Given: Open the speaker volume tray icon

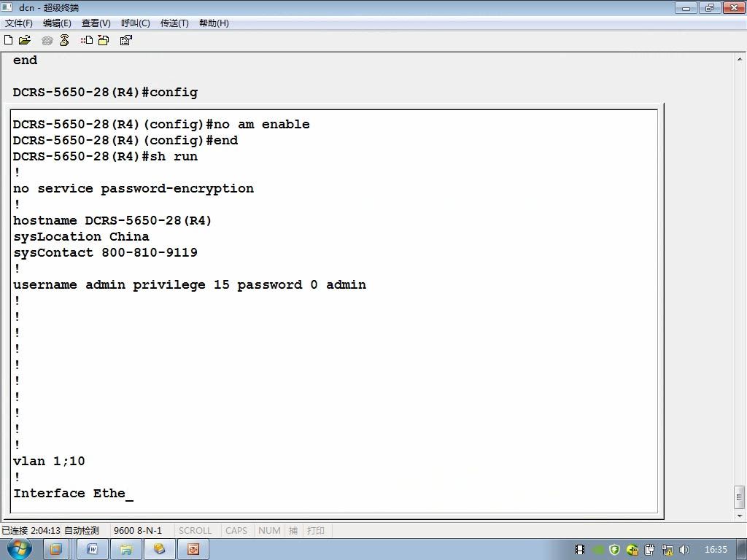Looking at the screenshot, I should click(x=684, y=550).
